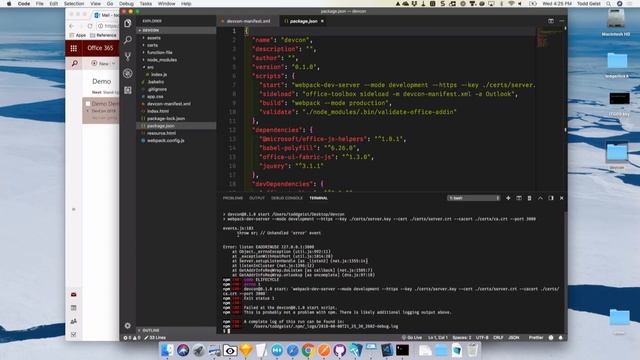This screenshot has height=360, width=640.
Task: Open Trash in the dock
Action: [472, 350]
